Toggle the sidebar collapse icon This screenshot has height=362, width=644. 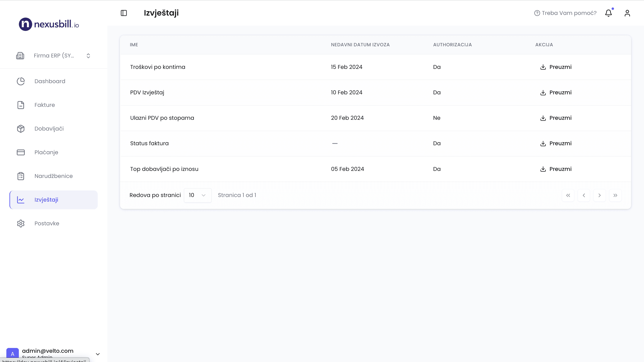click(124, 13)
